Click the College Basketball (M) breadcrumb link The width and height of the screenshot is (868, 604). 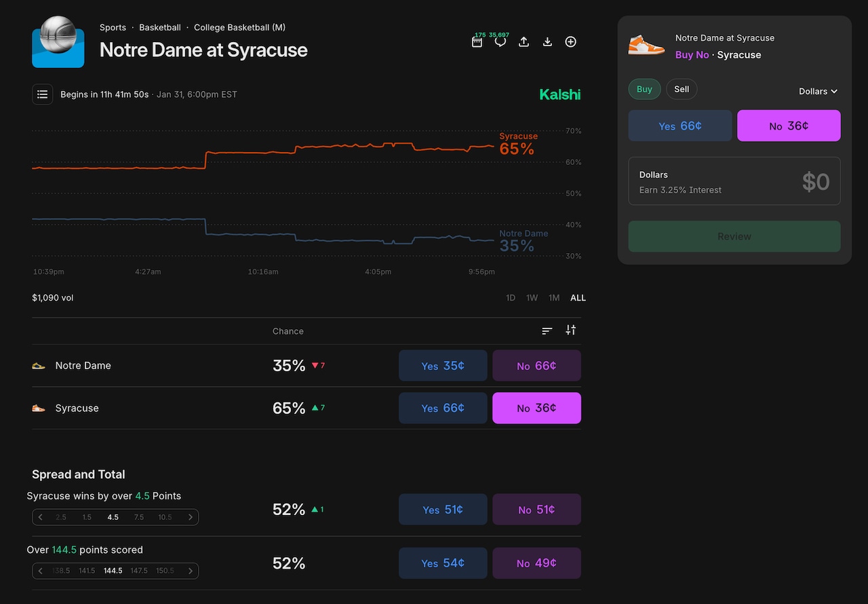[x=239, y=28]
